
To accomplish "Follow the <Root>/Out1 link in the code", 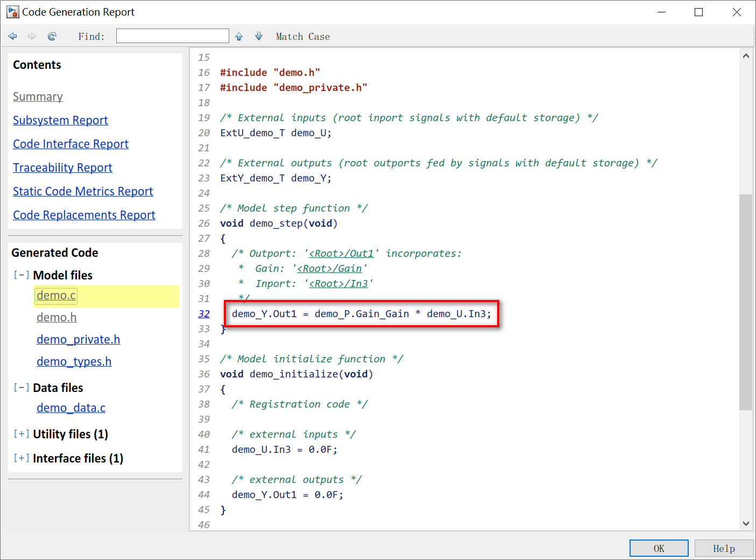I will 341,254.
